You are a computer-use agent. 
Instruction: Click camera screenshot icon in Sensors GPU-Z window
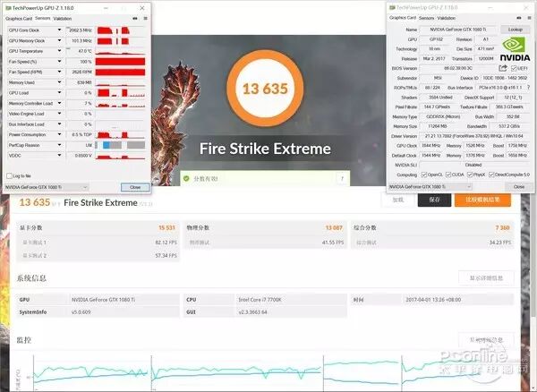click(x=135, y=19)
